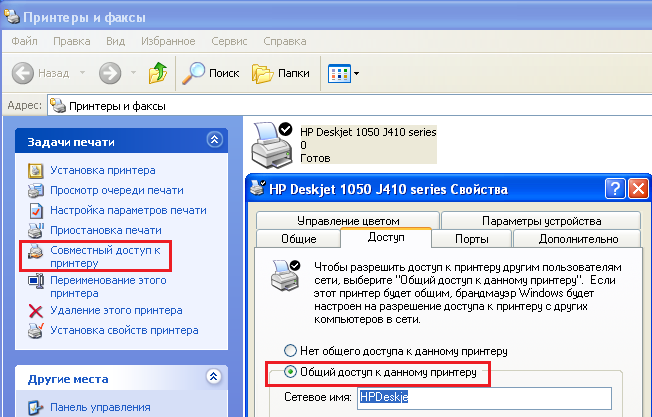Click the Back arrow button labeled Назад
This screenshot has width=652, height=417.
pyautogui.click(x=40, y=73)
